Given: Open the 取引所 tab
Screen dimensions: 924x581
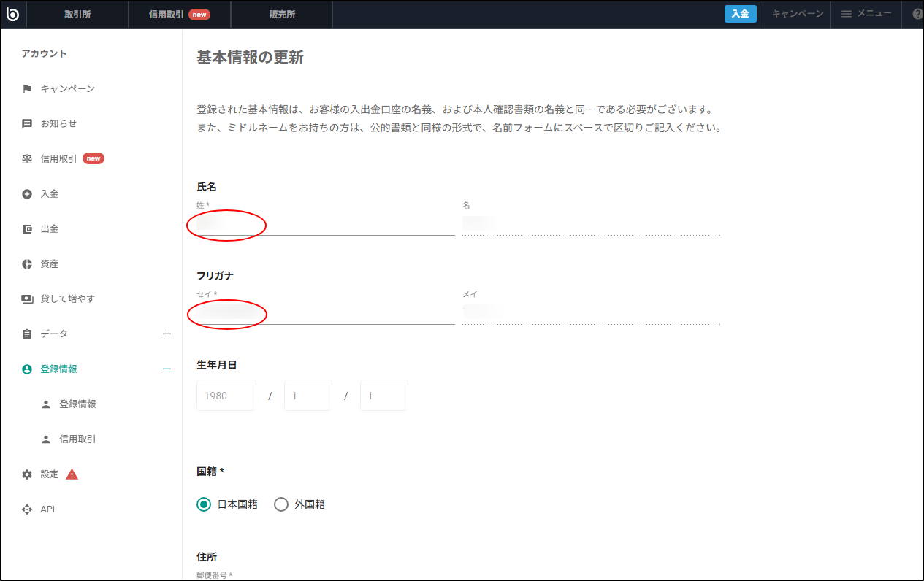Looking at the screenshot, I should click(77, 15).
